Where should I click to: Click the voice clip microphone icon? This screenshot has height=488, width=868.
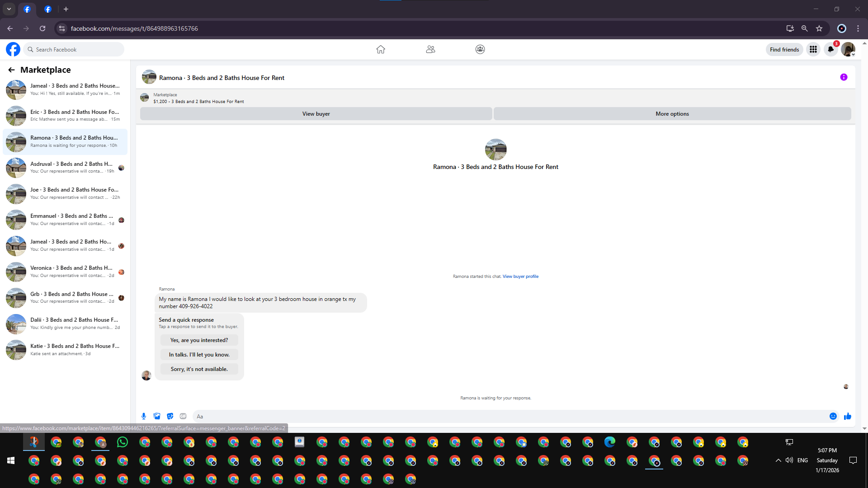[x=144, y=416]
